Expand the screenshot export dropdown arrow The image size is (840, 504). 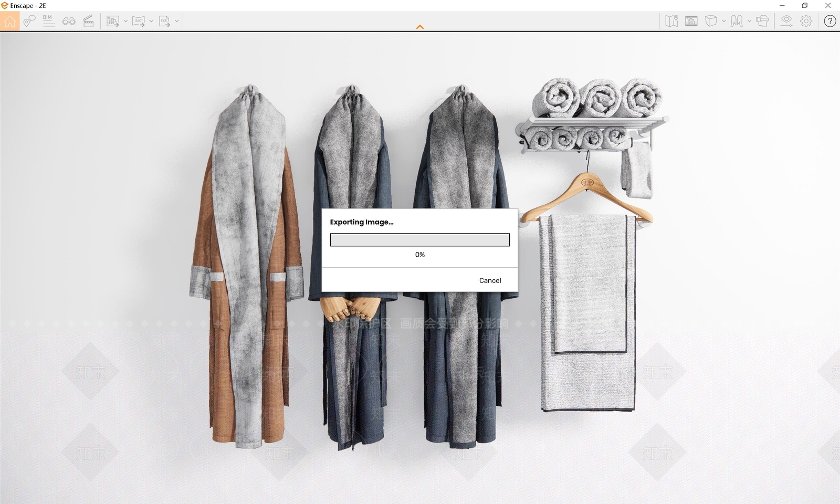point(125,22)
